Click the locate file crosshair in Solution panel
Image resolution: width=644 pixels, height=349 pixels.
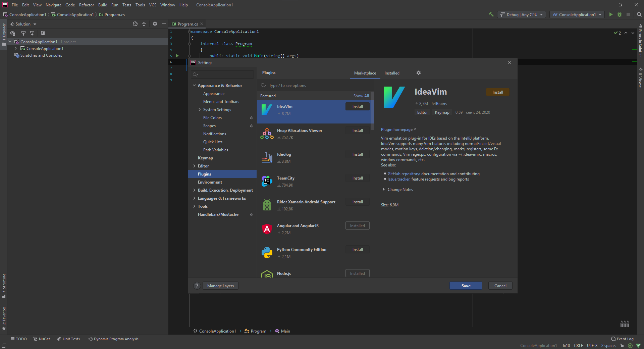(x=135, y=24)
